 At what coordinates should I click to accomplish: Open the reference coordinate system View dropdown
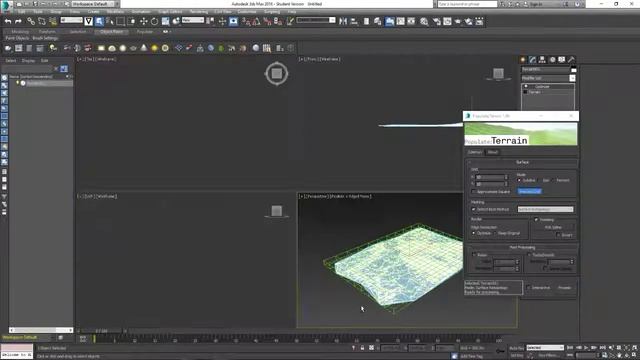click(x=193, y=20)
